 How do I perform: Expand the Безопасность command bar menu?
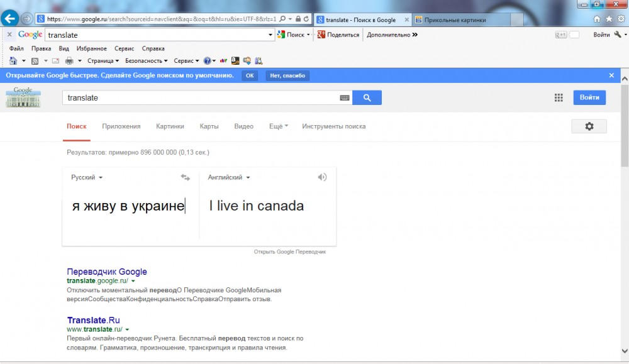(146, 61)
